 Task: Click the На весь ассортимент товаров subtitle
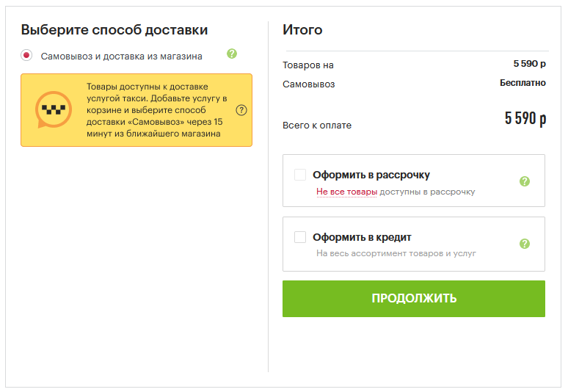[x=396, y=253]
